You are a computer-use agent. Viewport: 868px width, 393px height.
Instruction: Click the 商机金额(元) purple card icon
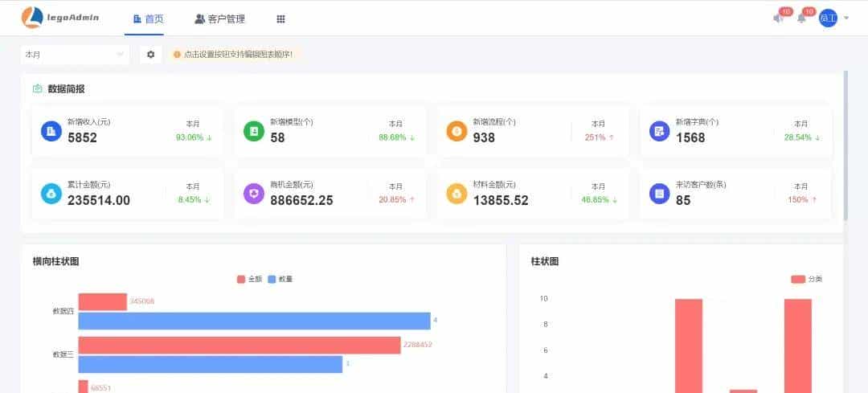(254, 194)
